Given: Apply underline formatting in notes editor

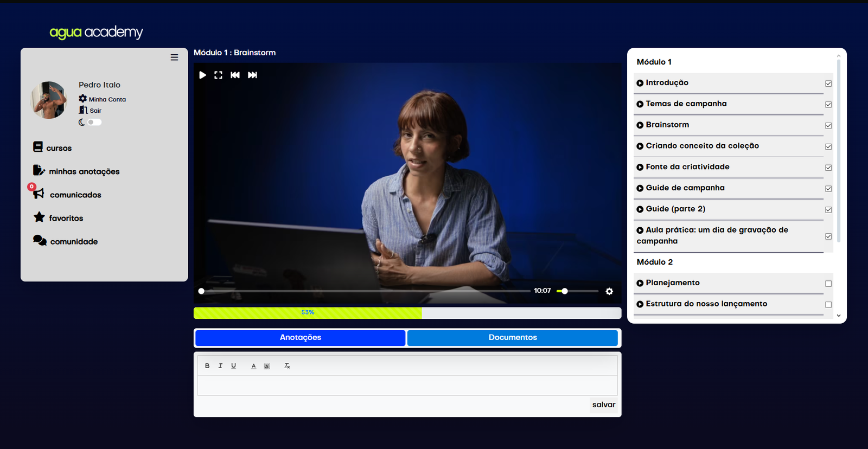Looking at the screenshot, I should 233,366.
